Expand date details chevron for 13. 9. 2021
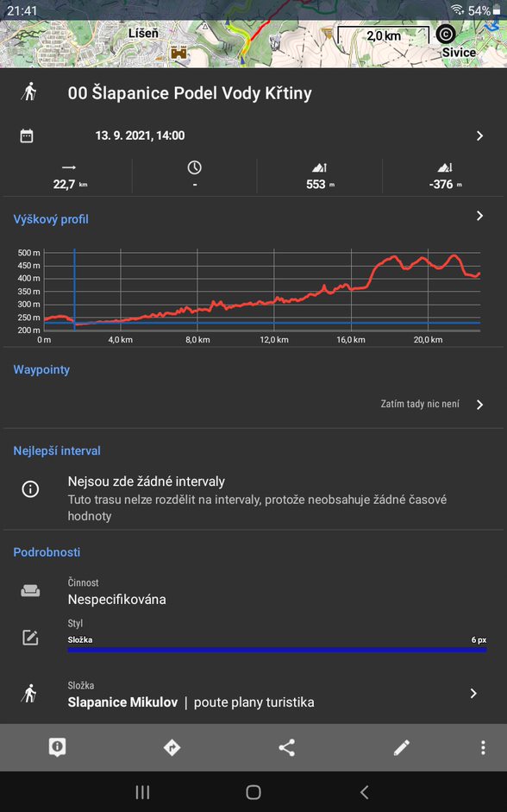Image resolution: width=507 pixels, height=812 pixels. coord(479,135)
